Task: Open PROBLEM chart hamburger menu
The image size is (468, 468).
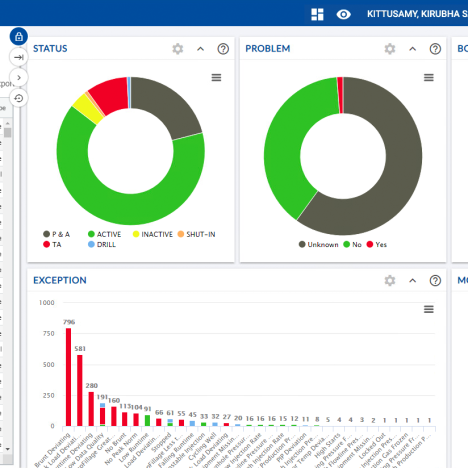Action: (429, 78)
